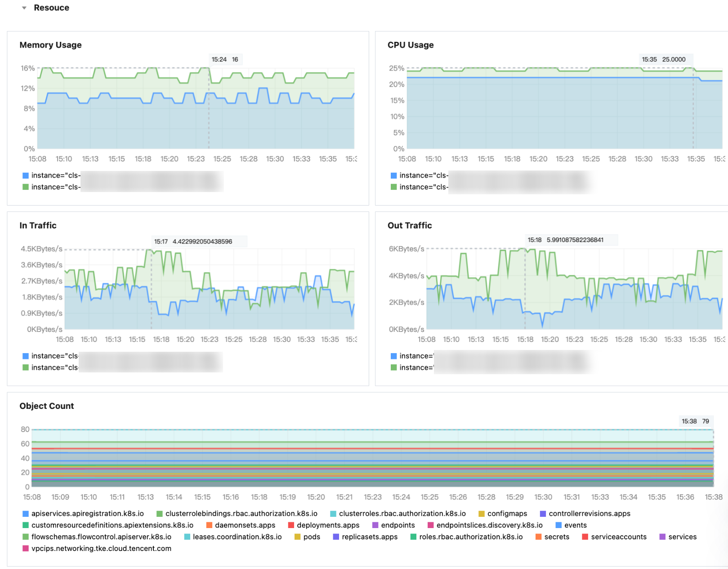This screenshot has width=728, height=569.
Task: Toggle the clusterrolebindings.rbac.authorization.k8s.io legend series
Action: click(237, 514)
